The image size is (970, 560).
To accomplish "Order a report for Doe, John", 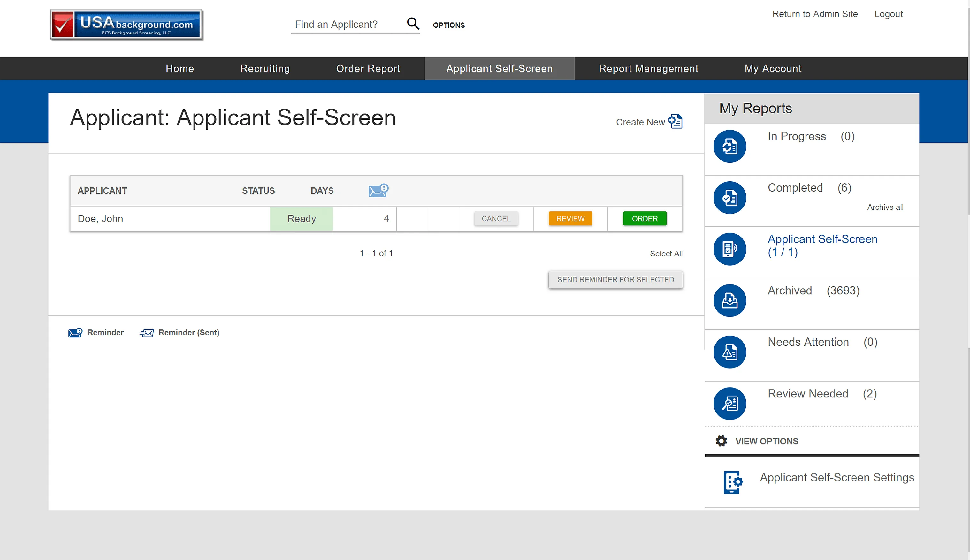I will pyautogui.click(x=645, y=218).
